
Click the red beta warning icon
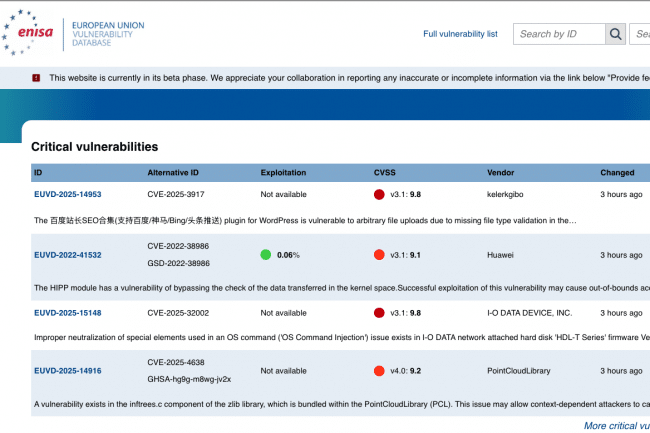coord(36,78)
